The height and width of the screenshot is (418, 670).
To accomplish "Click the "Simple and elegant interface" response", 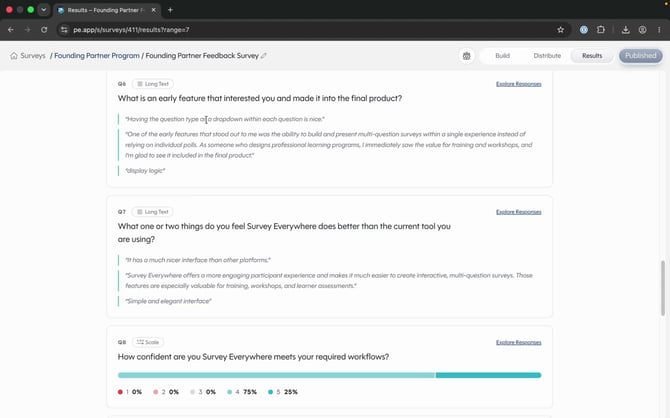I will click(168, 301).
